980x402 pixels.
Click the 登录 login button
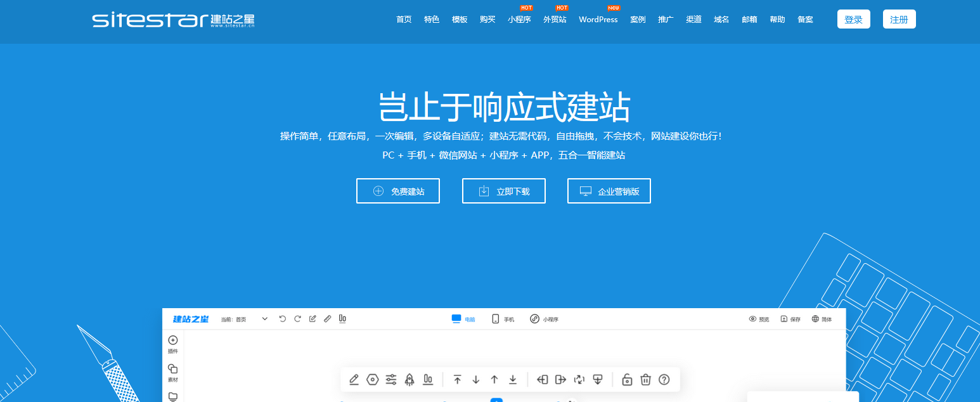click(x=853, y=19)
